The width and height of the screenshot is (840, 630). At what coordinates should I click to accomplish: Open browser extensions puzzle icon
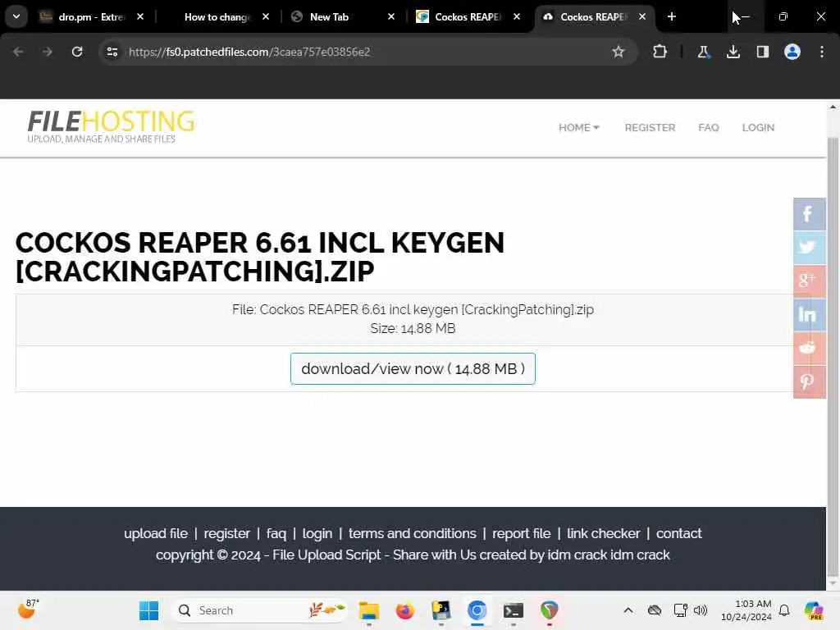click(x=660, y=52)
